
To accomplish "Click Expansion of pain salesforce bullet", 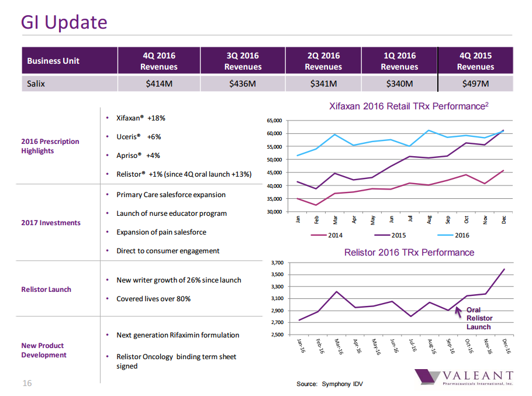I will coord(161,232).
